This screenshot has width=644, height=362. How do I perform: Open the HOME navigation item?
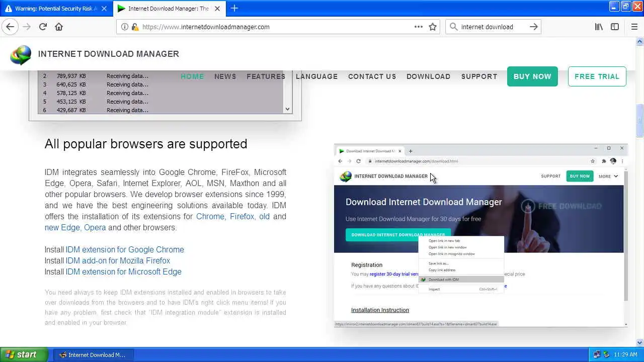pos(192,76)
